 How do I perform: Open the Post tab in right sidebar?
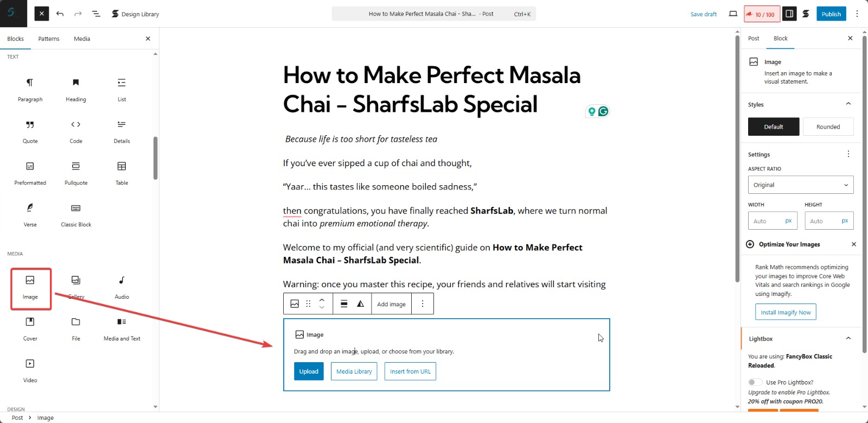click(753, 38)
